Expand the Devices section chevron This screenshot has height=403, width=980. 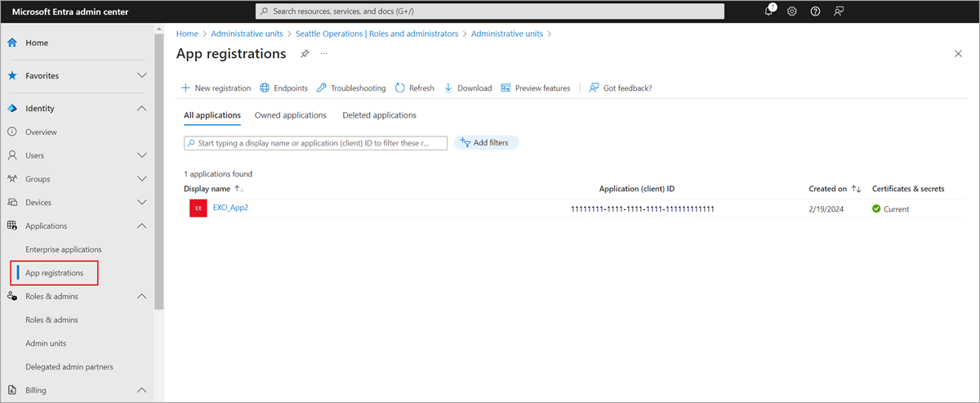pyautogui.click(x=141, y=202)
